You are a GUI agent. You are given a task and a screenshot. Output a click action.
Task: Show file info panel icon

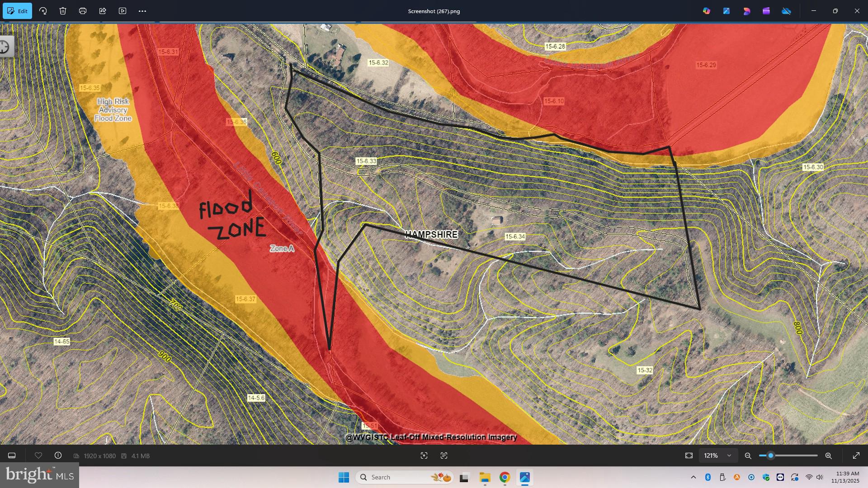[x=58, y=455]
